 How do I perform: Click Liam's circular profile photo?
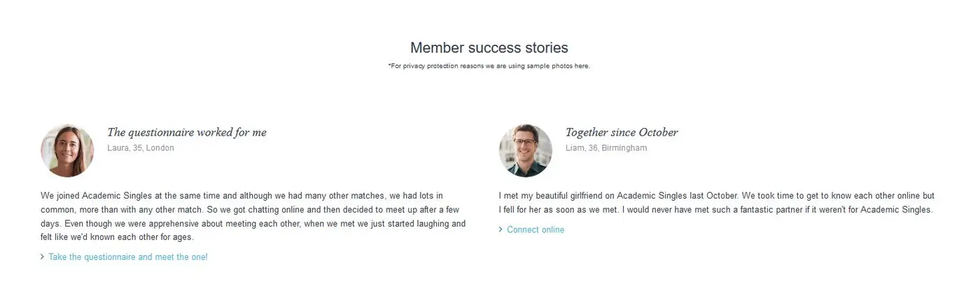click(x=526, y=150)
